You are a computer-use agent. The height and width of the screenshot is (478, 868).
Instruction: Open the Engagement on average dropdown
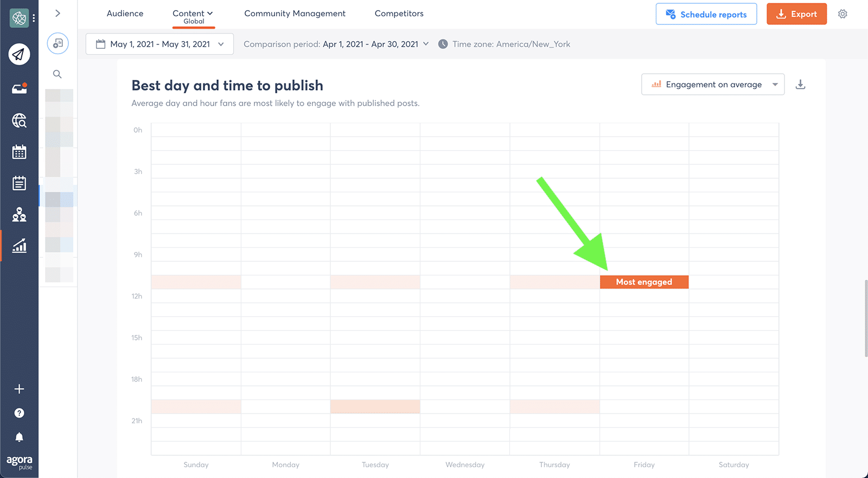[x=713, y=85]
